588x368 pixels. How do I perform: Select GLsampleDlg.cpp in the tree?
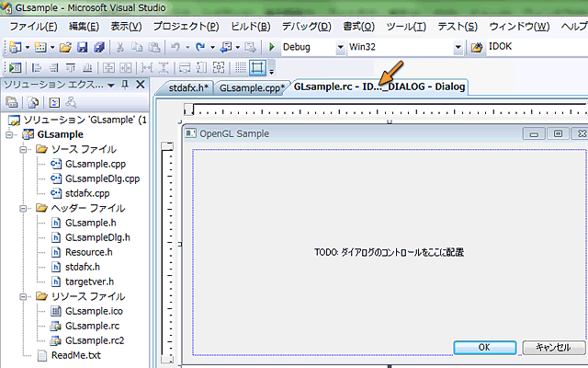click(x=102, y=178)
